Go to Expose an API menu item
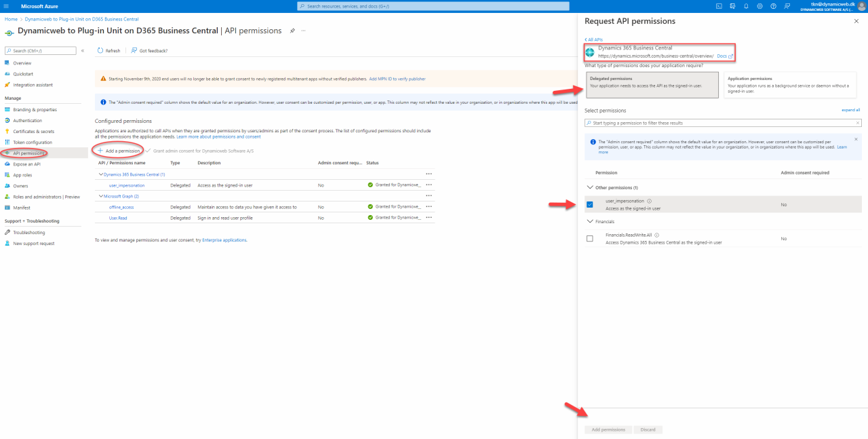 (26, 164)
